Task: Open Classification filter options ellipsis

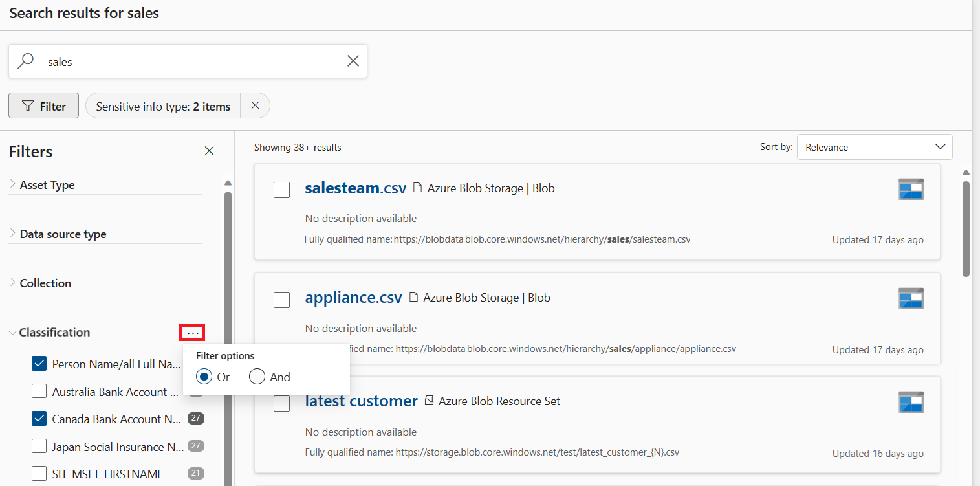Action: (x=192, y=333)
